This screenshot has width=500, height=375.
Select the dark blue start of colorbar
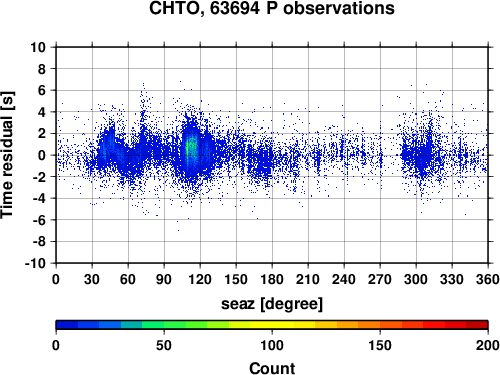pos(67,325)
